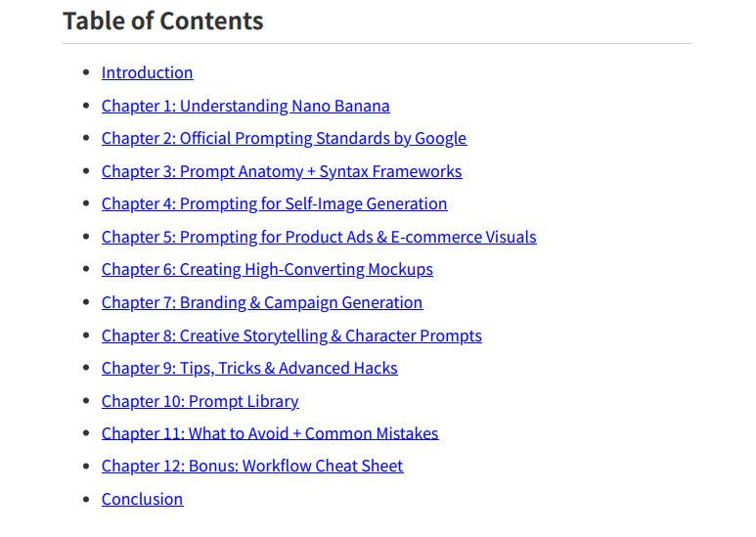Jump to Chapter 3: Prompt Anatomy + Syntax Frameworks

click(x=282, y=171)
